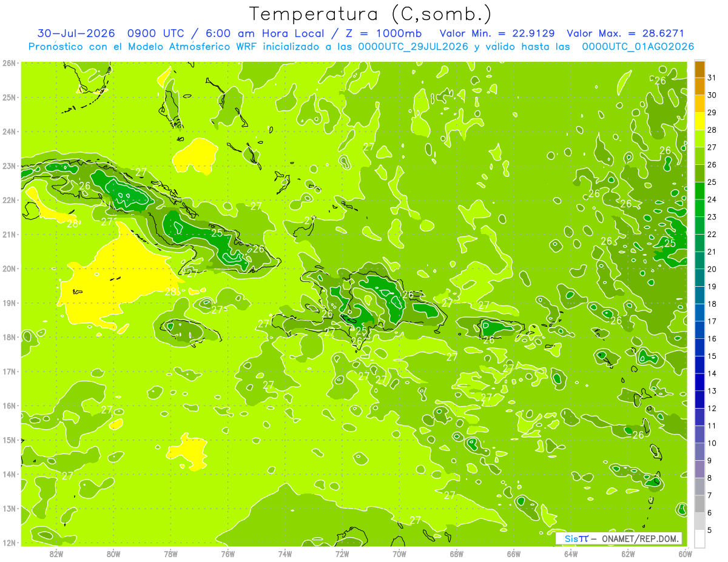Click the yellow legend swatch between 28 and 29
The height and width of the screenshot is (562, 728).
point(699,121)
